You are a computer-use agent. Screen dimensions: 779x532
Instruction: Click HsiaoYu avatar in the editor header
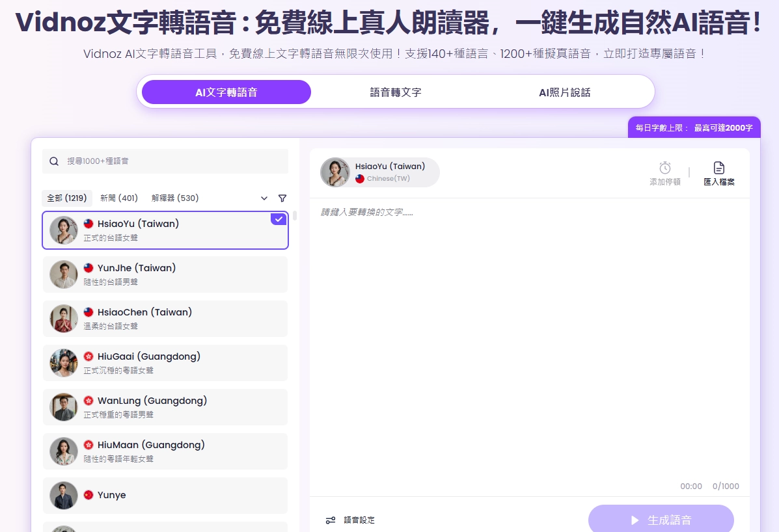(335, 172)
